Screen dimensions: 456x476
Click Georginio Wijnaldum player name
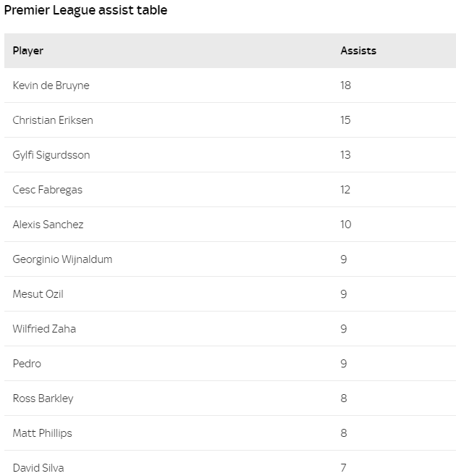coord(62,259)
